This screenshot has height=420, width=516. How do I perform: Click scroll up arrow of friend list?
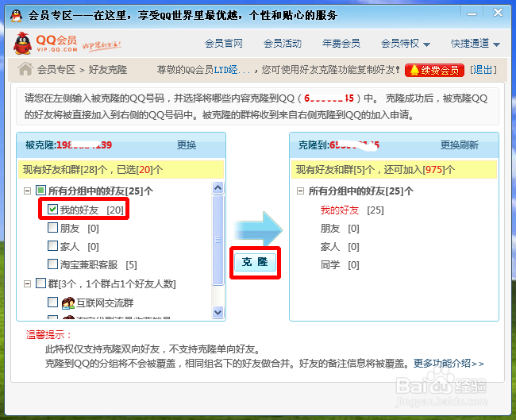[x=218, y=188]
